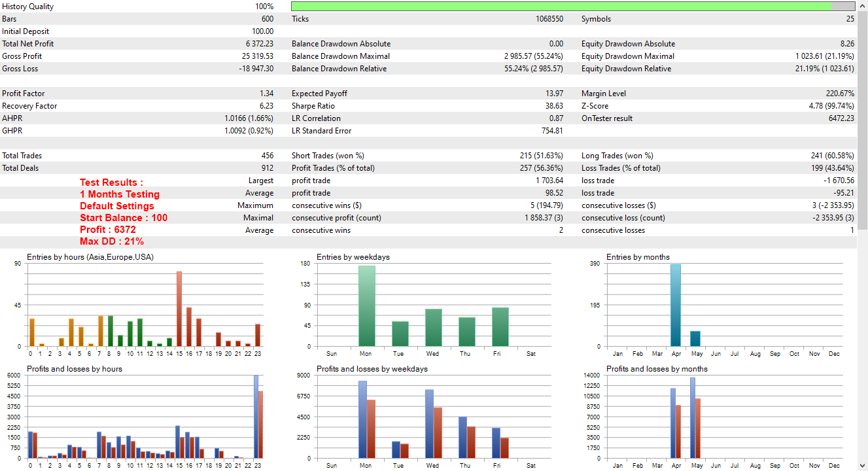The height and width of the screenshot is (471, 868).
Task: Click the Symbols value 25
Action: click(850, 19)
